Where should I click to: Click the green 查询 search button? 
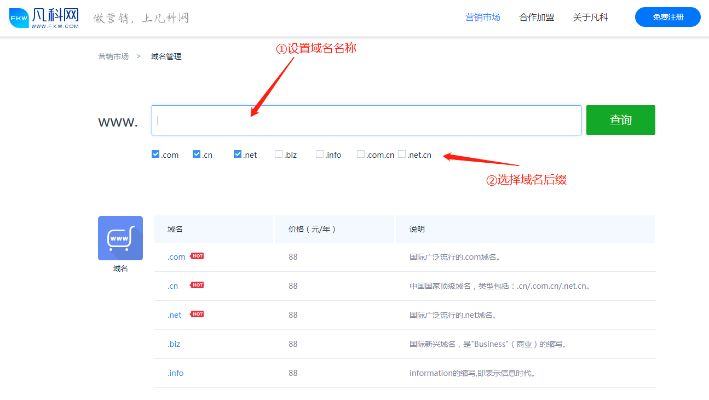point(620,120)
